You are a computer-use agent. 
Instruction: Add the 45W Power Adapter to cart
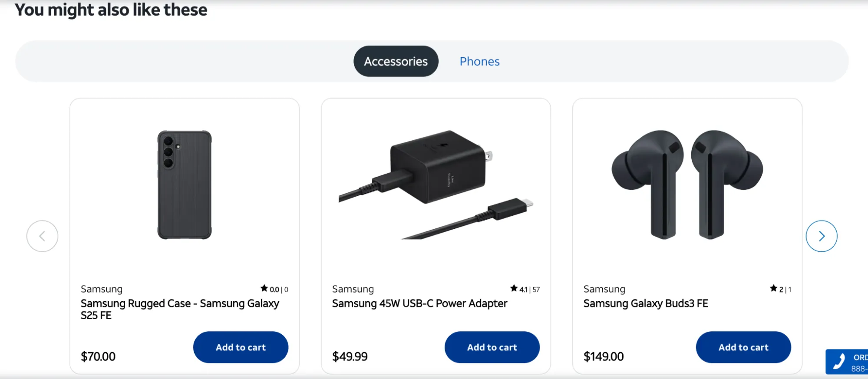pos(492,347)
